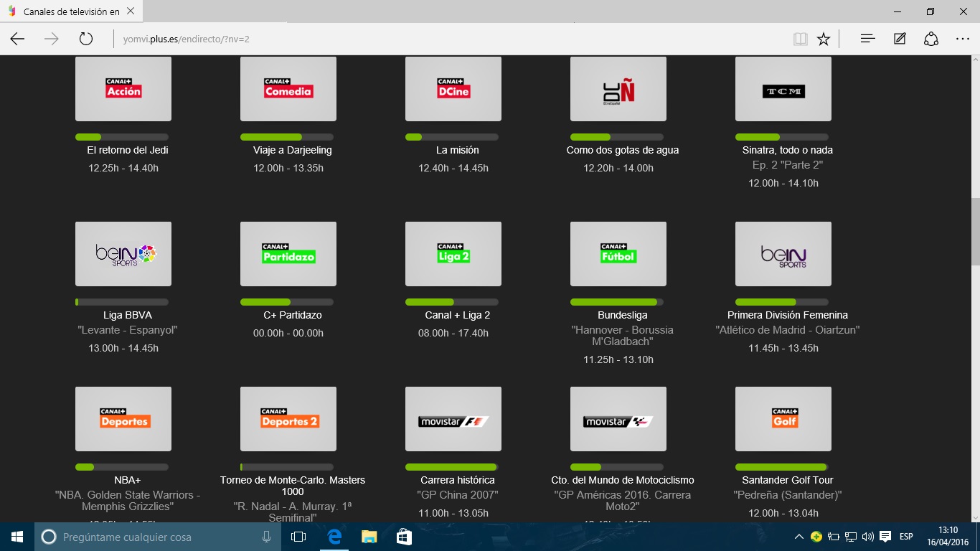Click the Bundesliga progress bar
This screenshot has width=980, height=551.
point(617,302)
